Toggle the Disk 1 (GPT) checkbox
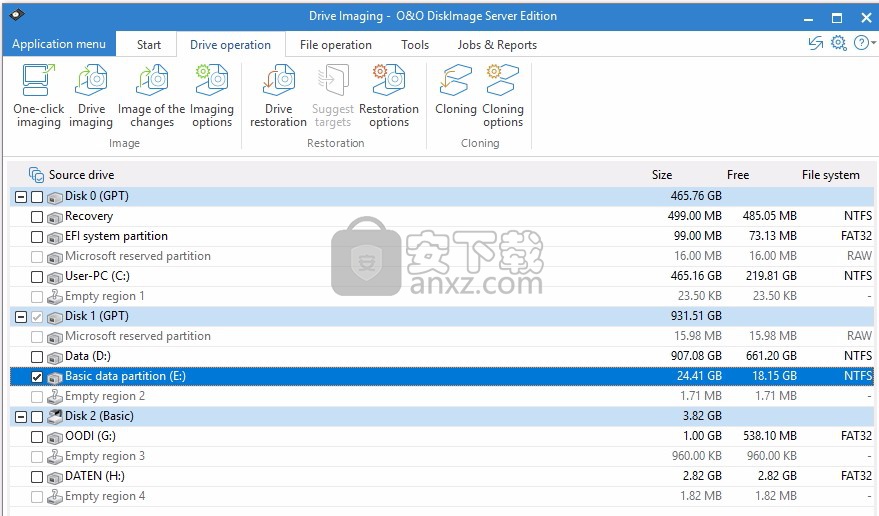 (x=37, y=317)
